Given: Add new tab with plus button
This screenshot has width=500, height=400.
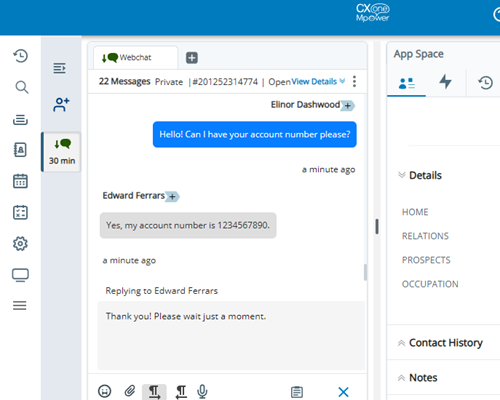Looking at the screenshot, I should point(192,58).
